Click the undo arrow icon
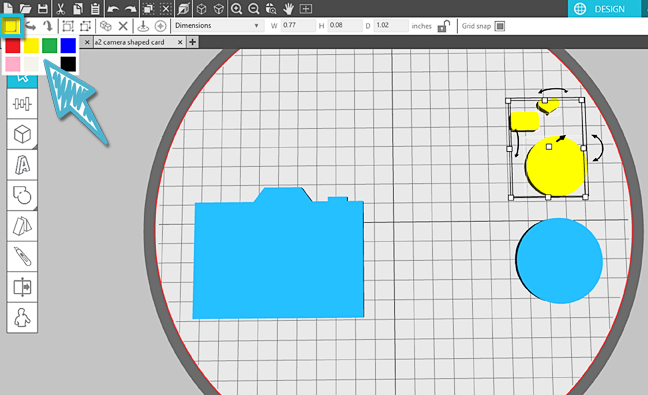The height and width of the screenshot is (395, 648). coord(113,9)
